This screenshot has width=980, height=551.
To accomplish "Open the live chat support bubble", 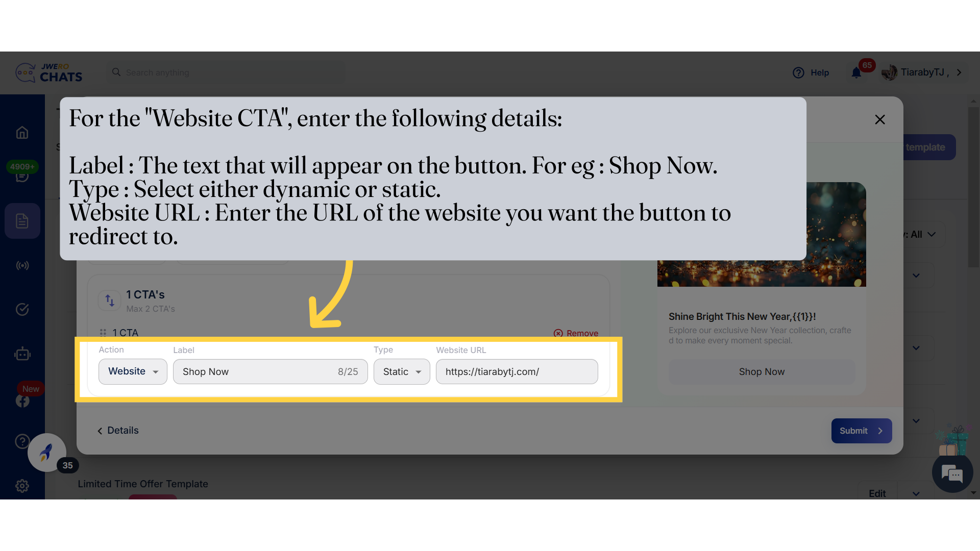I will (x=952, y=474).
